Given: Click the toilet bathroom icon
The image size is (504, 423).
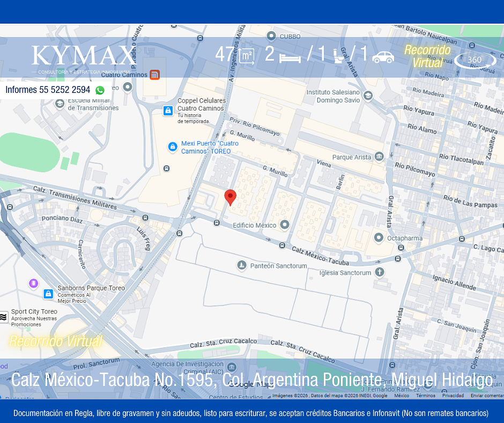Looking at the screenshot, I should pyautogui.click(x=339, y=56).
